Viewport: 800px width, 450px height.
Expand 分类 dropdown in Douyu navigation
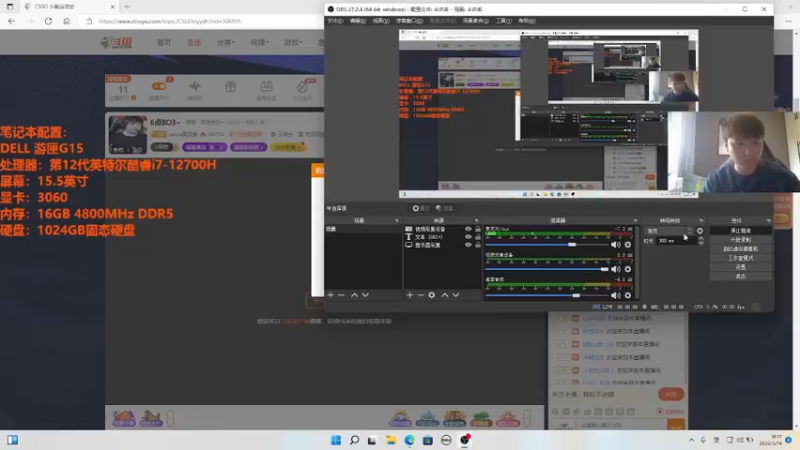tap(226, 42)
